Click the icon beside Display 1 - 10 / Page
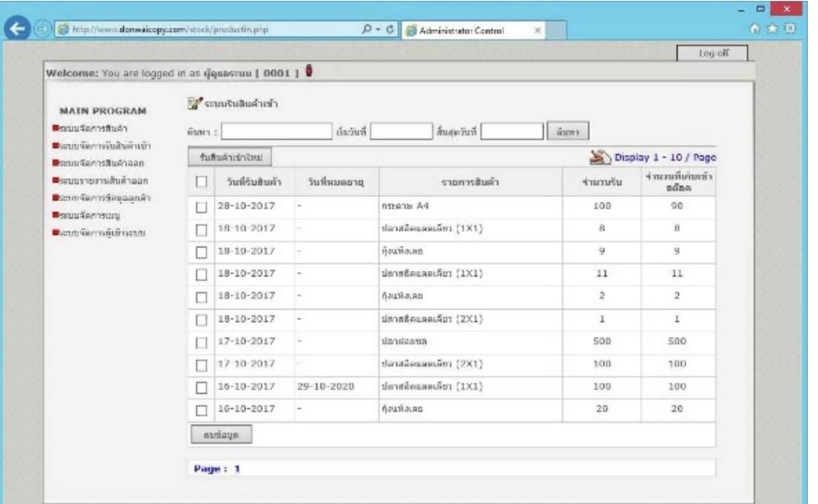 [x=599, y=157]
